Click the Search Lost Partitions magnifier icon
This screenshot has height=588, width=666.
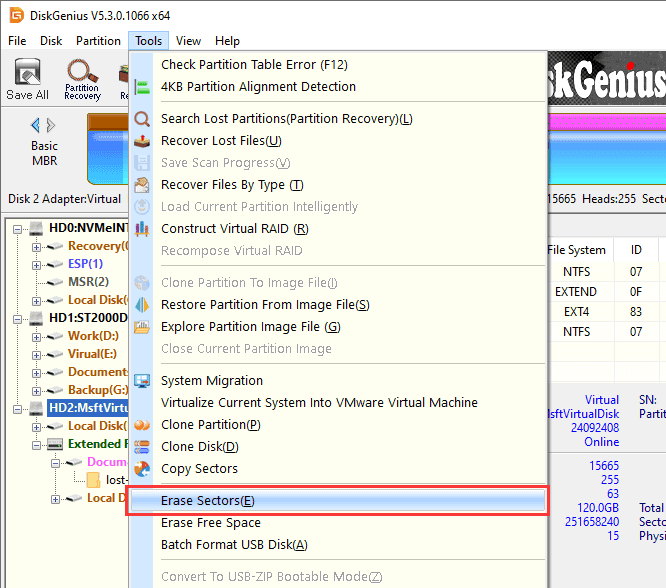pyautogui.click(x=142, y=119)
